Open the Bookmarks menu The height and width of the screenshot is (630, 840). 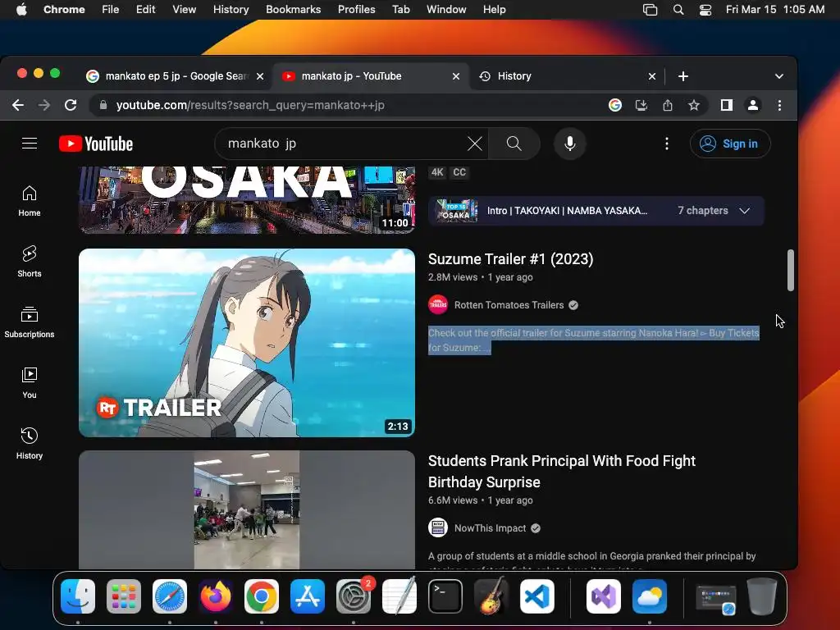tap(293, 9)
